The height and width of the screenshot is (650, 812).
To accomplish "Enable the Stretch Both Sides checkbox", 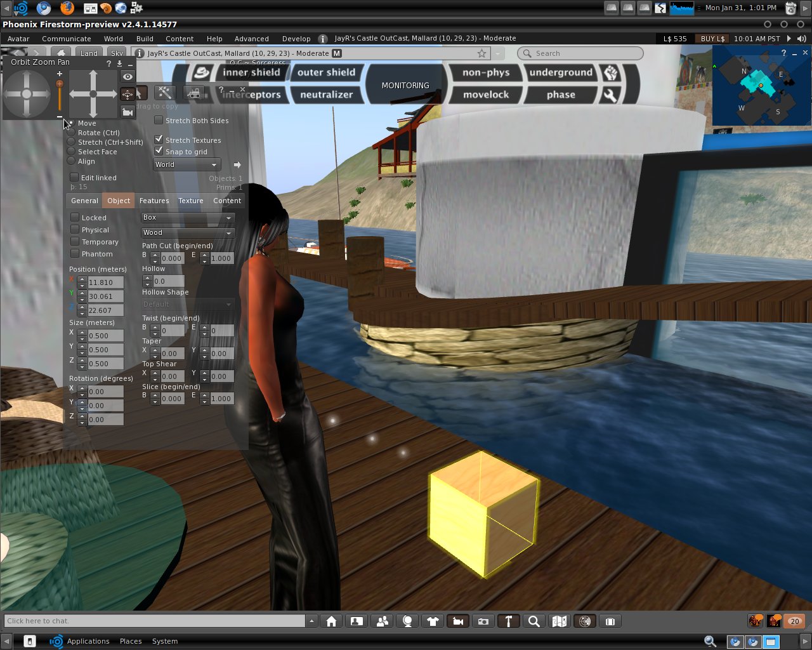I will pos(159,121).
